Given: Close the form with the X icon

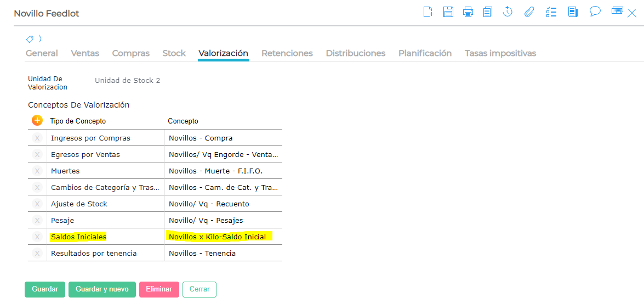Looking at the screenshot, I should point(632,14).
